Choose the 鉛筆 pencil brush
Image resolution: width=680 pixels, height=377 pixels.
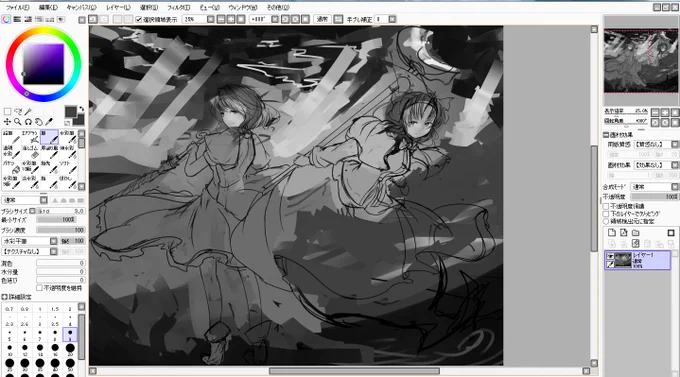point(12,137)
